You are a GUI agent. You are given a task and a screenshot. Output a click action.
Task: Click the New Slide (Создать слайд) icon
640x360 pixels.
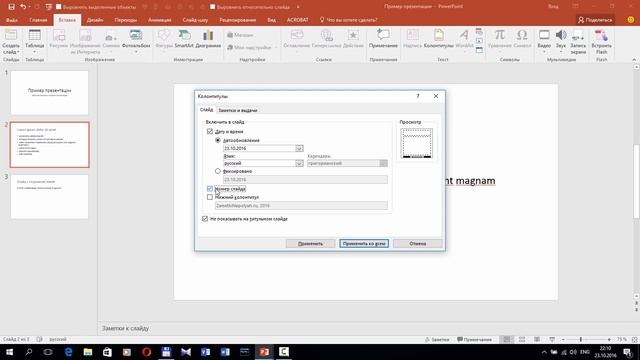tap(11, 35)
